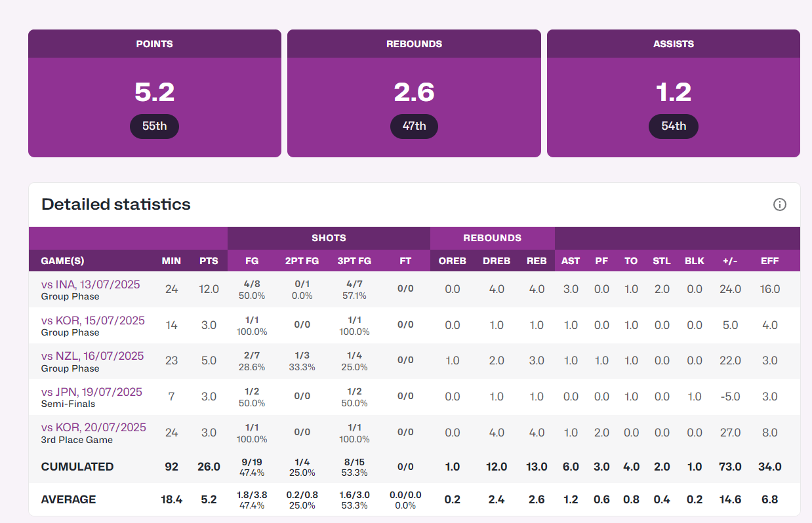The image size is (812, 523).
Task: Open the vs JPN, 19/07/2025 game link
Action: pos(91,392)
